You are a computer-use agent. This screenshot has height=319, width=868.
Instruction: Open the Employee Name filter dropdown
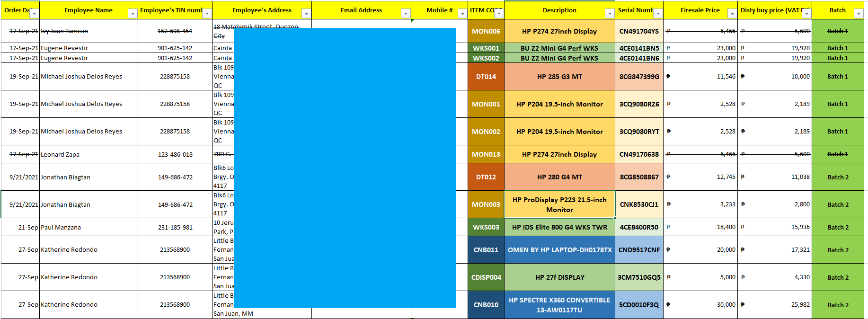(133, 14)
